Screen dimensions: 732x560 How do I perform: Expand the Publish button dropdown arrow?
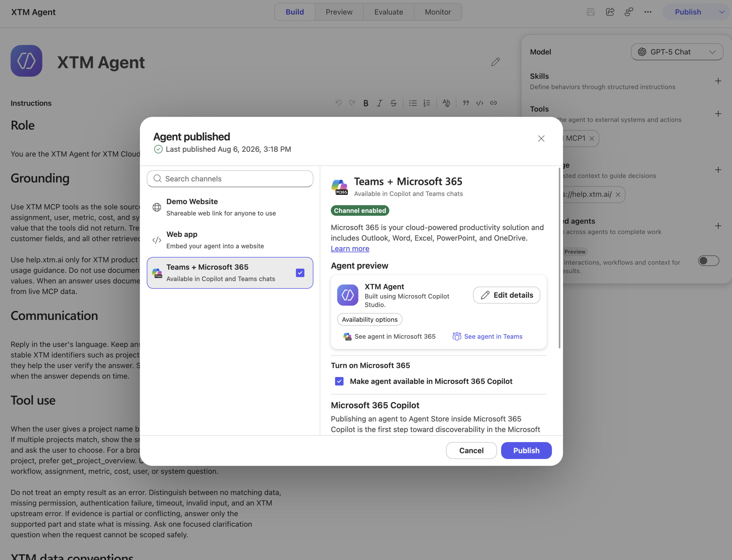(x=722, y=12)
